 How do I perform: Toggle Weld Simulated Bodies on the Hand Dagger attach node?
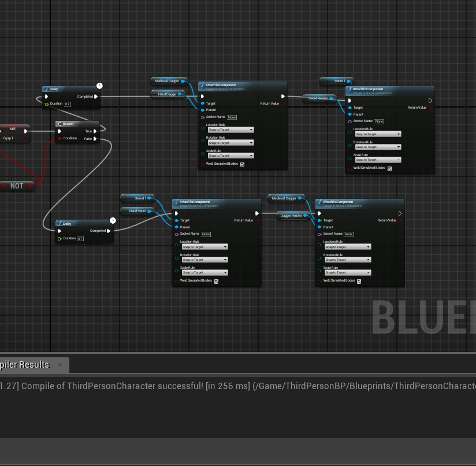242,164
